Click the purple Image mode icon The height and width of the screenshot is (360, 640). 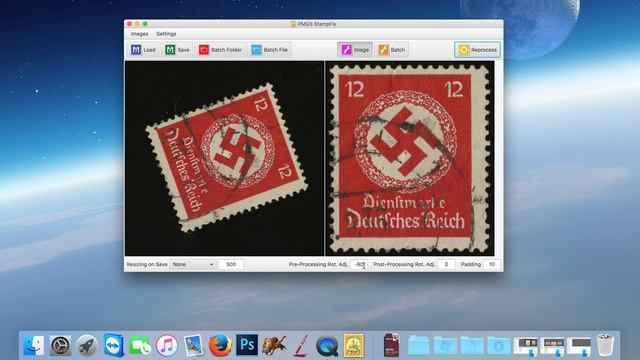pyautogui.click(x=346, y=50)
